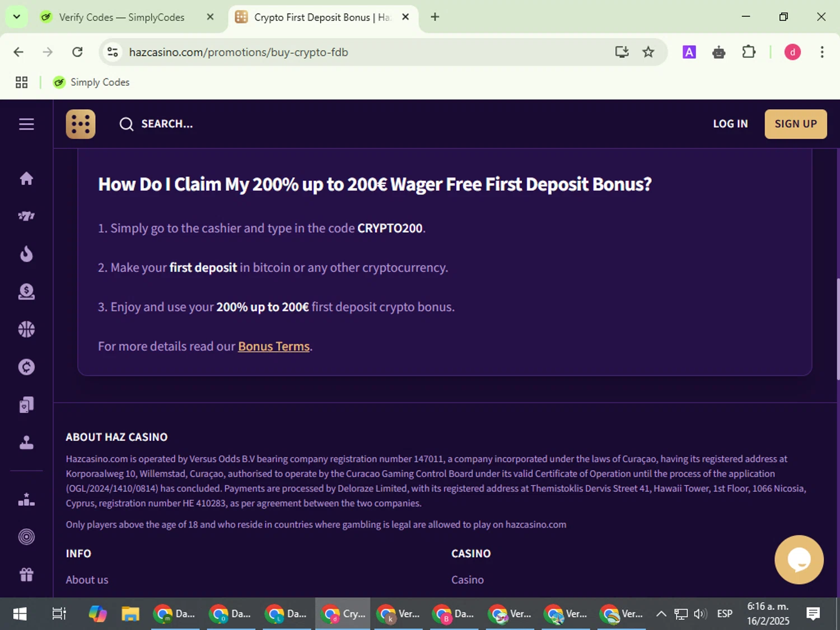Open the Bonus Terms link
The image size is (840, 630).
(x=274, y=346)
